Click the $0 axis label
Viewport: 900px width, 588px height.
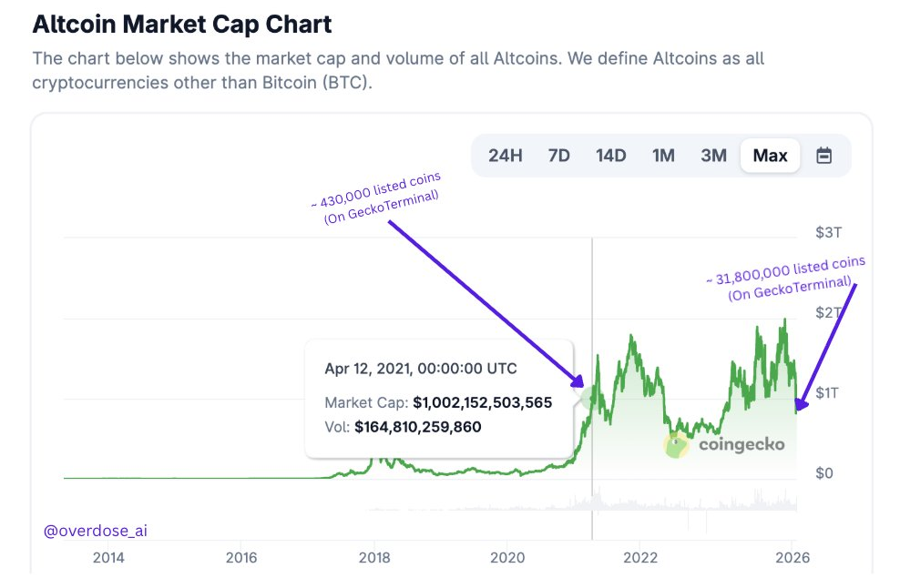(x=826, y=472)
